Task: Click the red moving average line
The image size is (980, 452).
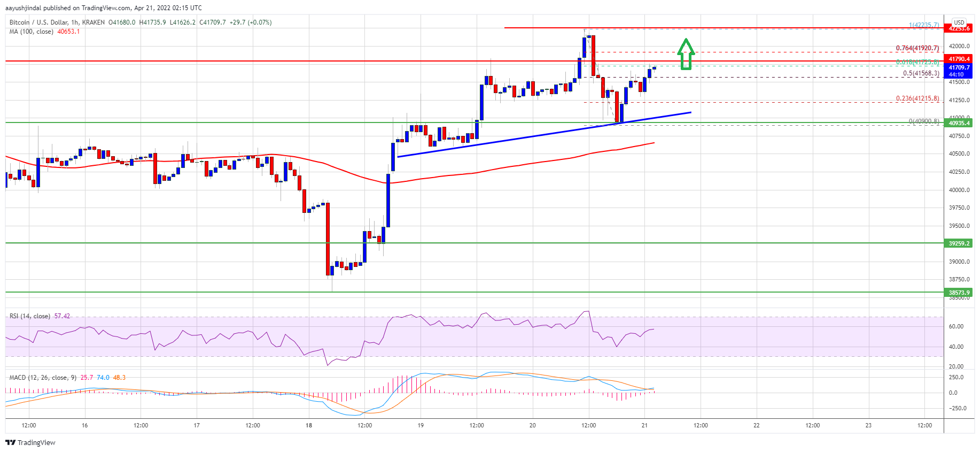Action: [x=481, y=171]
